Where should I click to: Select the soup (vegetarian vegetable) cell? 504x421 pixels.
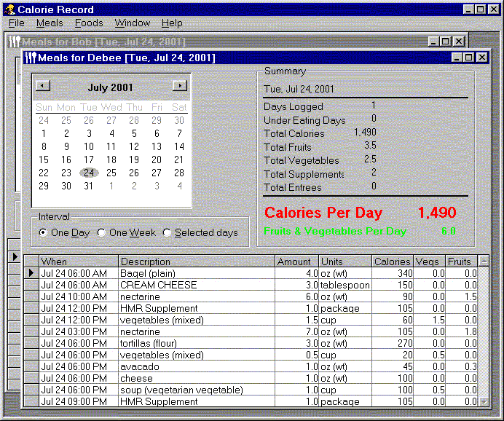[197, 390]
